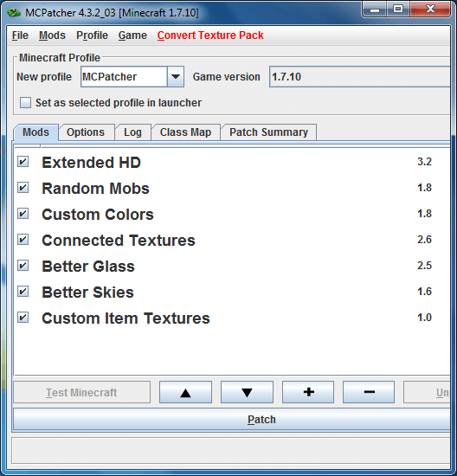The image size is (457, 476).
Task: Enable Set as selected profile in launcher
Action: [25, 103]
